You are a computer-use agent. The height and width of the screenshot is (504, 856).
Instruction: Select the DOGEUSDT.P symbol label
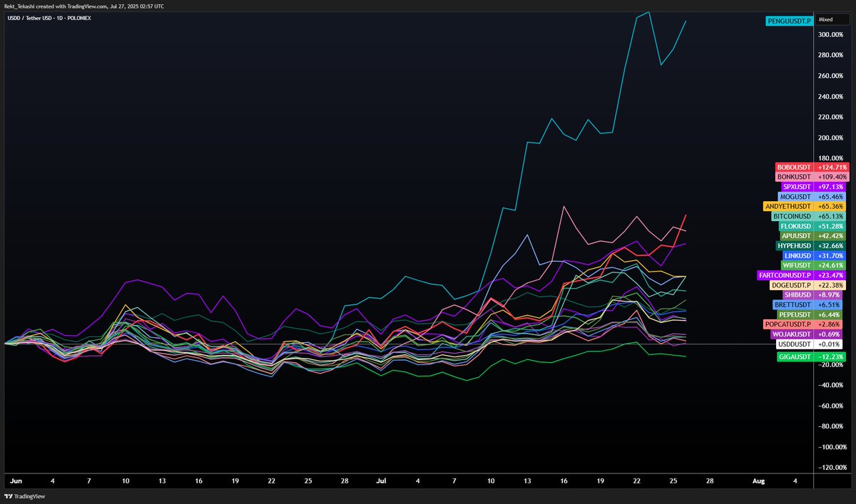(790, 285)
